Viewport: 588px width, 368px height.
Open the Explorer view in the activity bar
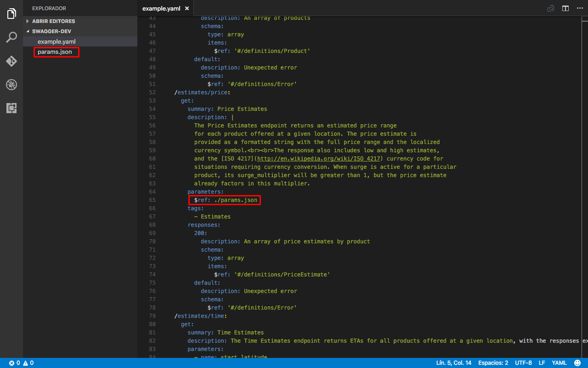click(11, 13)
